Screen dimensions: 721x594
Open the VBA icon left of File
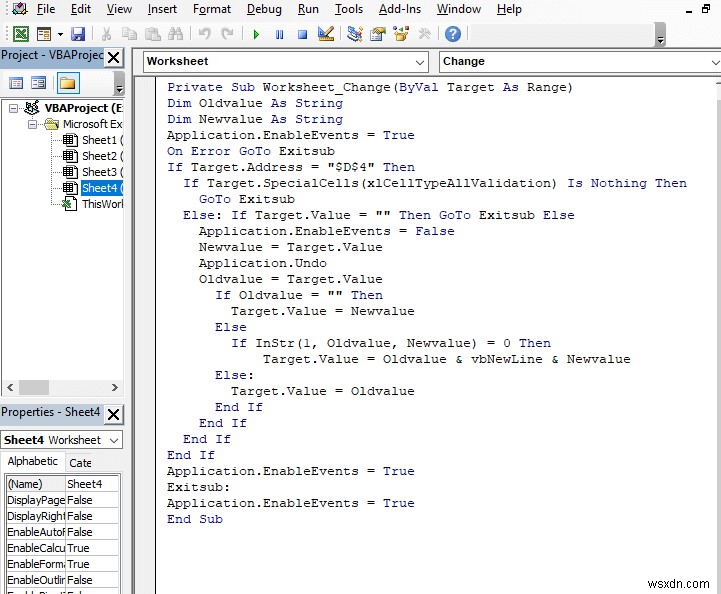point(20,9)
